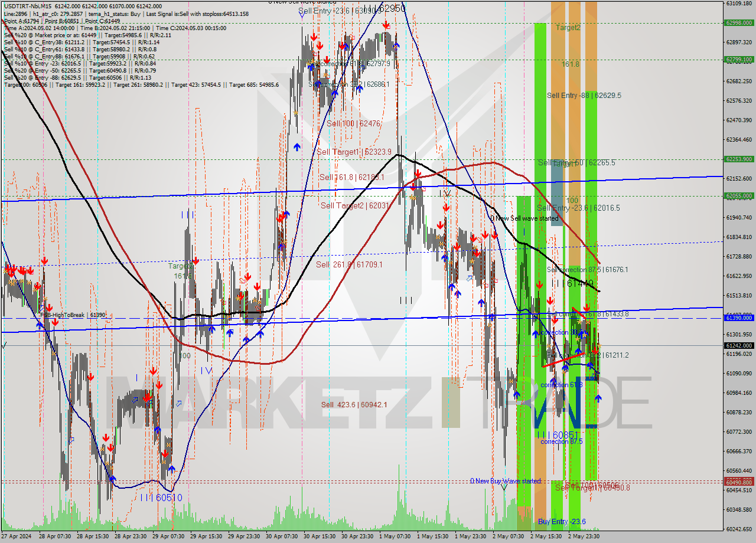Click the green 'Target2' label near the chart top
The width and height of the screenshot is (756, 543).
pyautogui.click(x=568, y=27)
